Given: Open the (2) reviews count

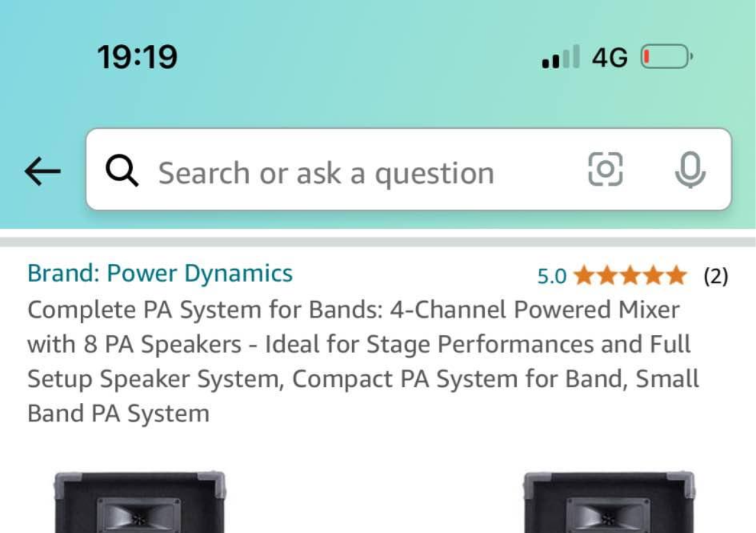Looking at the screenshot, I should click(716, 277).
